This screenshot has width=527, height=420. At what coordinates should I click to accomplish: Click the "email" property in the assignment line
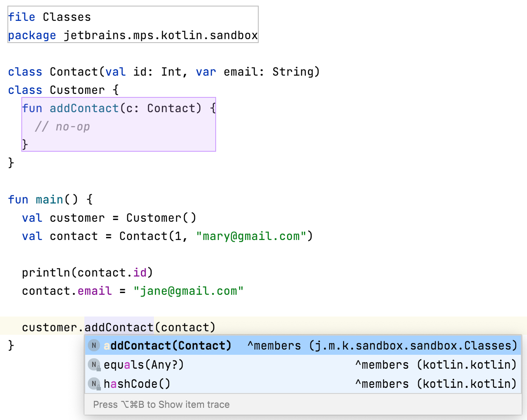tap(95, 291)
